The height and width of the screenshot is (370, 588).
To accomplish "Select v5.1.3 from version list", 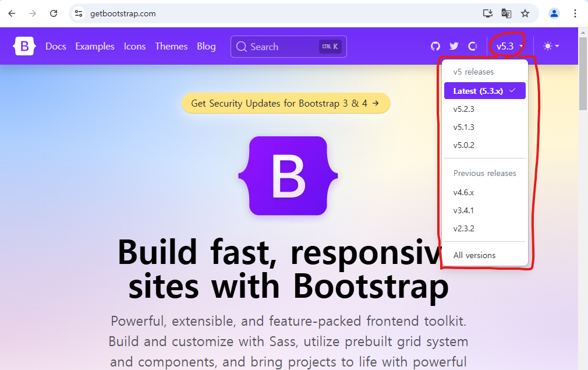I will [x=485, y=127].
